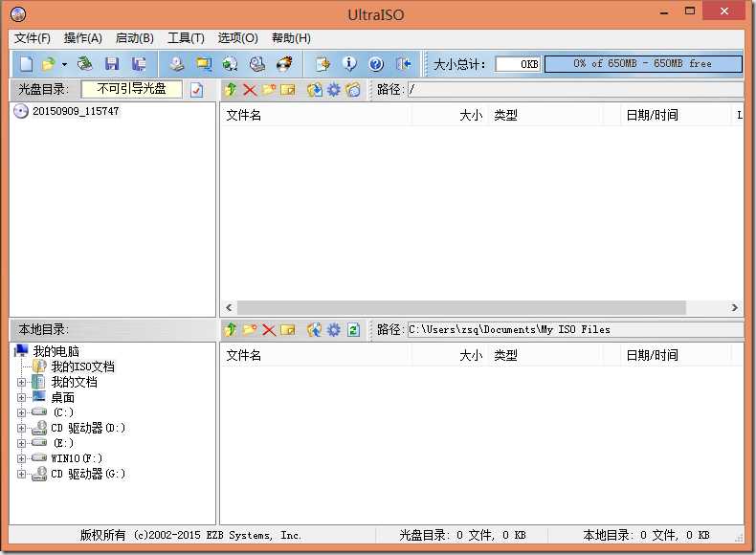Viewport: 756px width, 555px height.
Task: Create new folder in disc image pane
Action: (x=269, y=90)
